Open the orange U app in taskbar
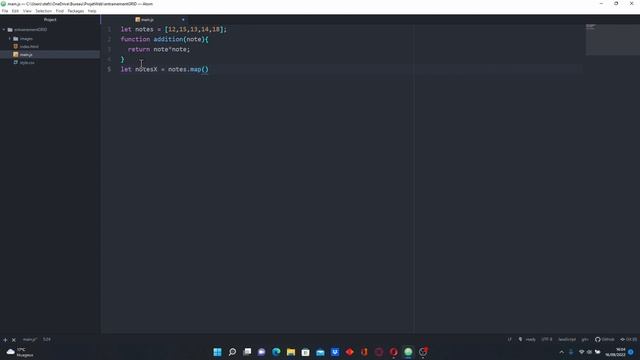 tap(364, 352)
